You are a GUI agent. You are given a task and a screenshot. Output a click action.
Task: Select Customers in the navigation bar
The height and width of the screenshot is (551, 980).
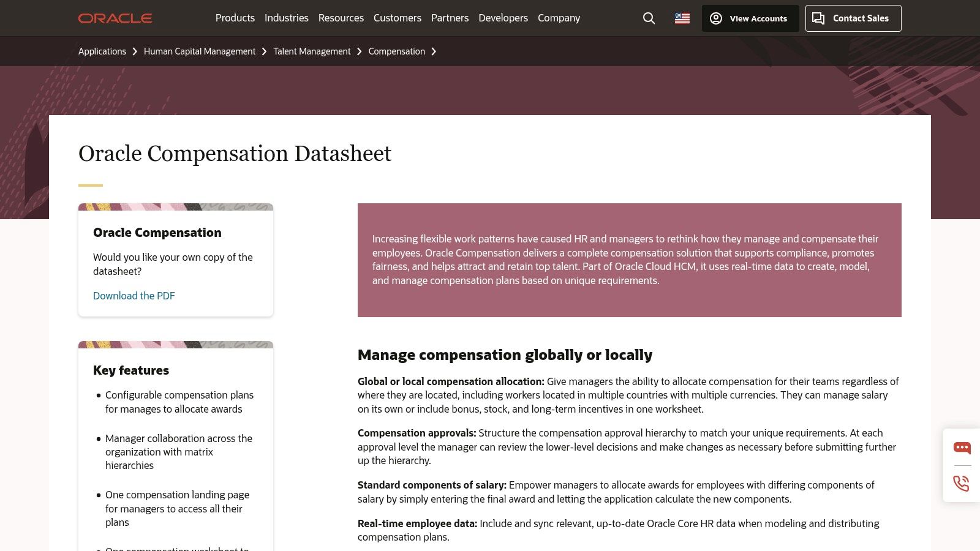[397, 18]
